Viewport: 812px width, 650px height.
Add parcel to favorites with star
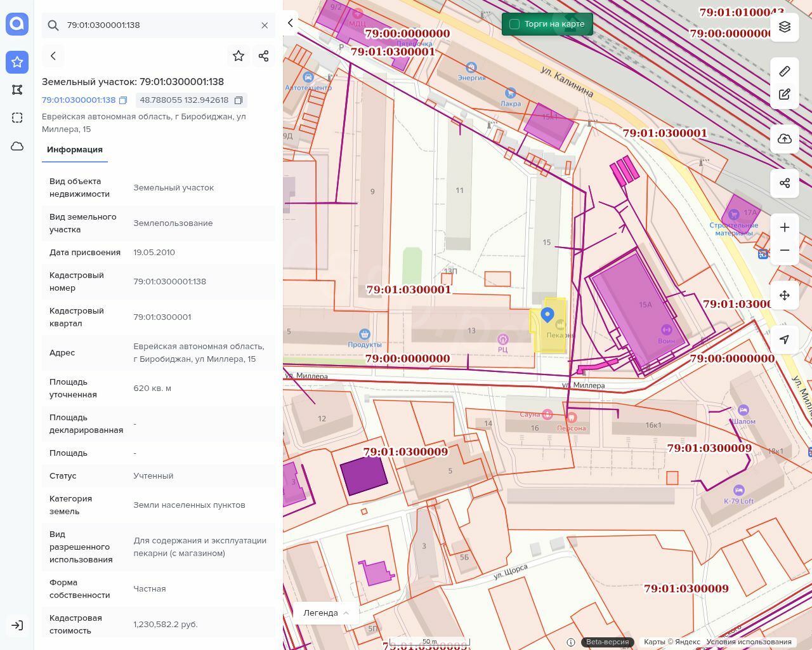pyautogui.click(x=239, y=56)
